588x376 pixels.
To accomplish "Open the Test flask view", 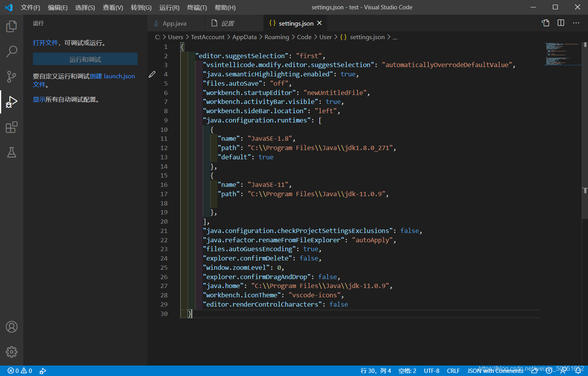I will pos(12,152).
